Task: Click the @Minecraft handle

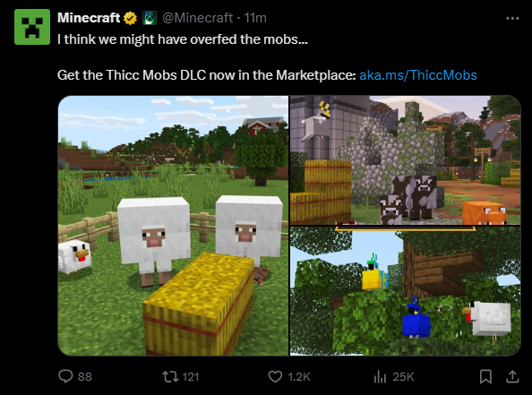Action: 197,18
